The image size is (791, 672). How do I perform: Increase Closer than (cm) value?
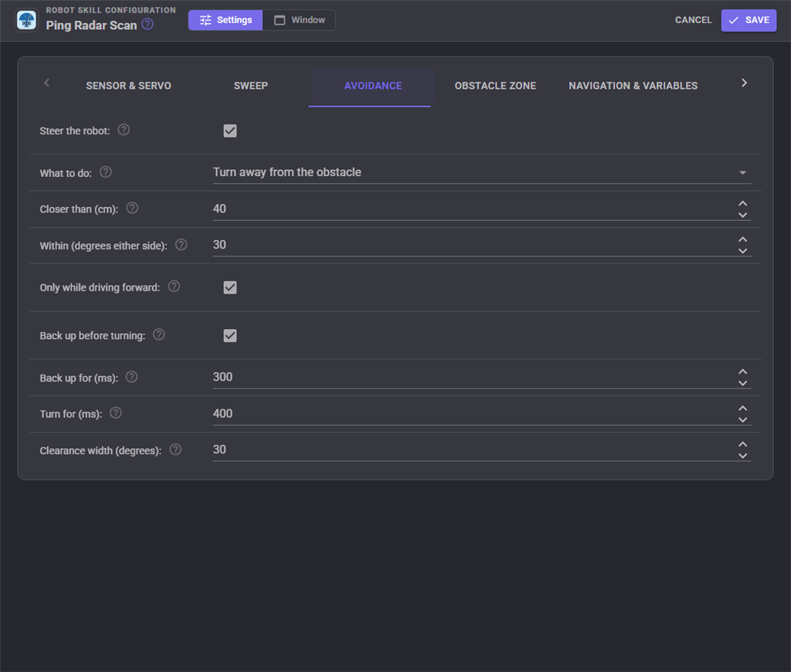[x=742, y=203]
